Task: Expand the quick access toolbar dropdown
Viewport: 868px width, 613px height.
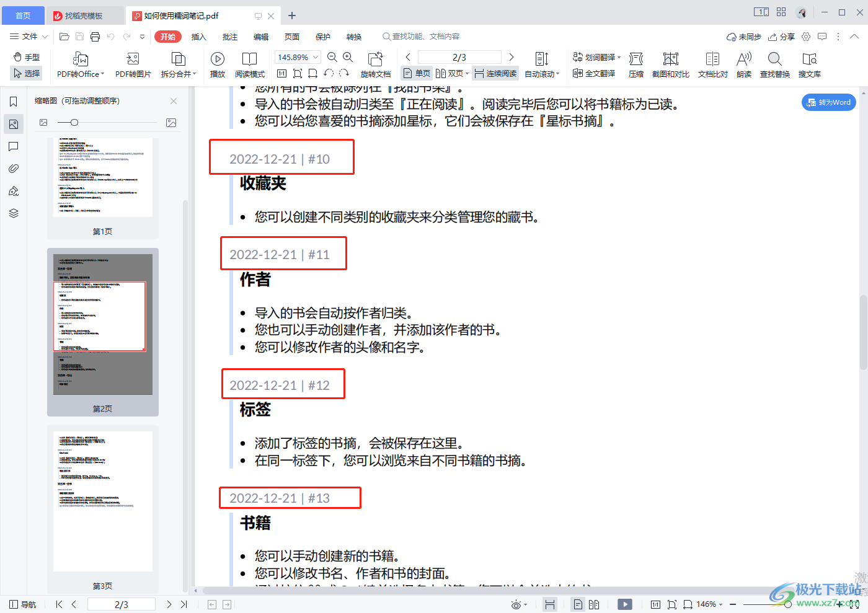Action: (142, 37)
